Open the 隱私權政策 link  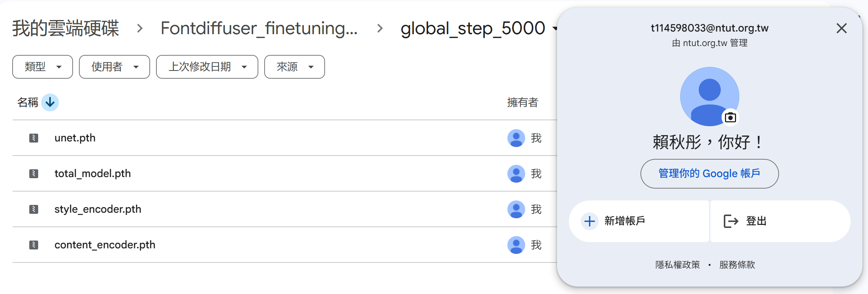[677, 265]
